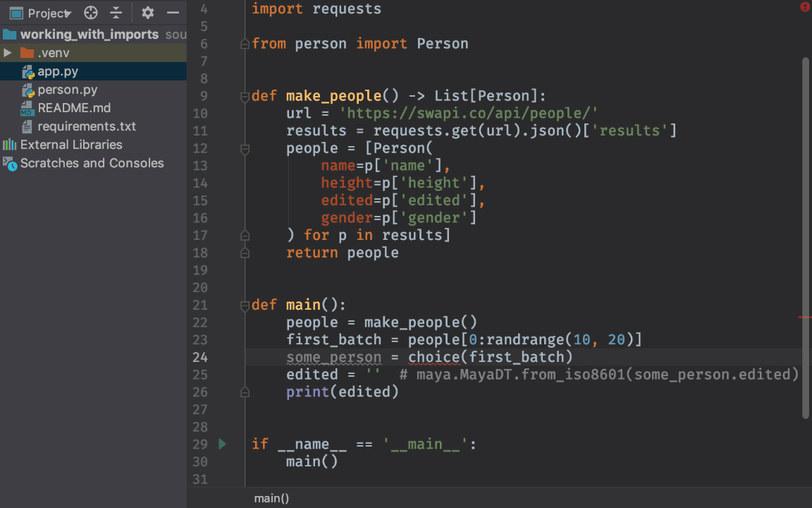Click the main() breadcrumb at the bottom
This screenshot has width=812, height=508.
point(271,498)
